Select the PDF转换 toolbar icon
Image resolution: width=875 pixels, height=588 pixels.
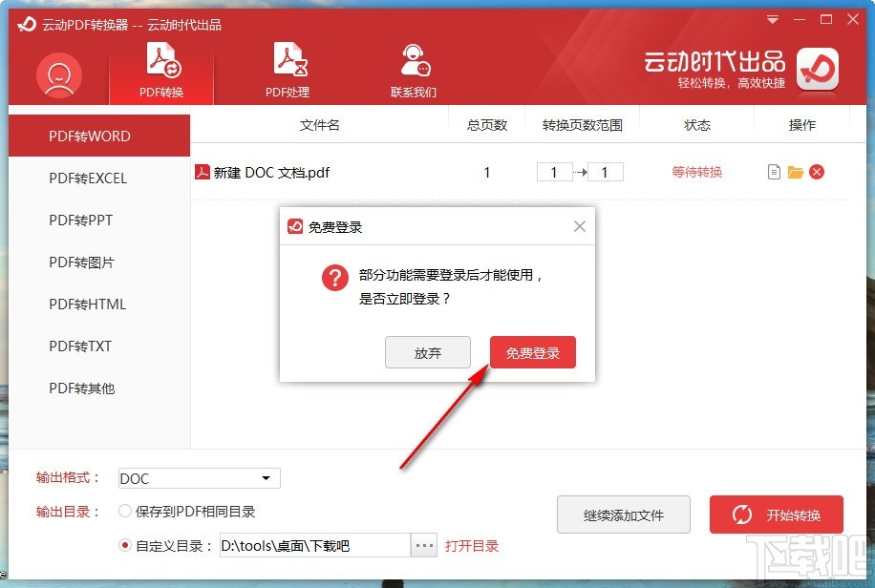pos(162,67)
